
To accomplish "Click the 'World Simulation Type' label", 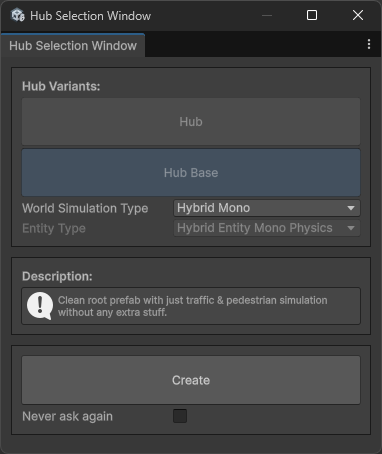I will pos(85,208).
